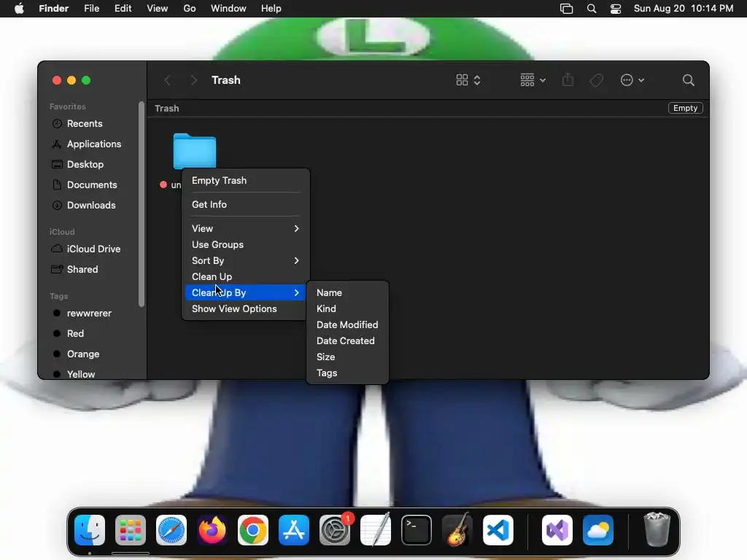747x560 pixels.
Task: Clean up by Name
Action: click(x=347, y=293)
